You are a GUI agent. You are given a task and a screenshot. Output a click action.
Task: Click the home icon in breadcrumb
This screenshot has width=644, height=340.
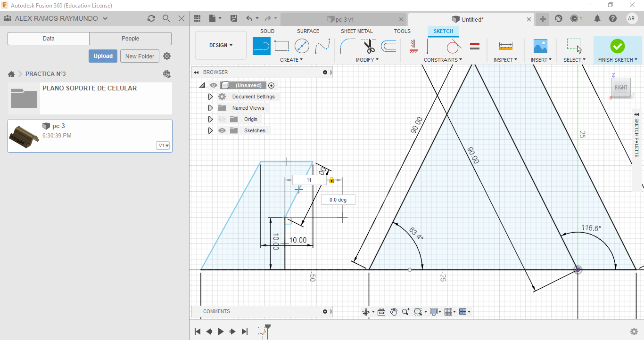coord(11,74)
